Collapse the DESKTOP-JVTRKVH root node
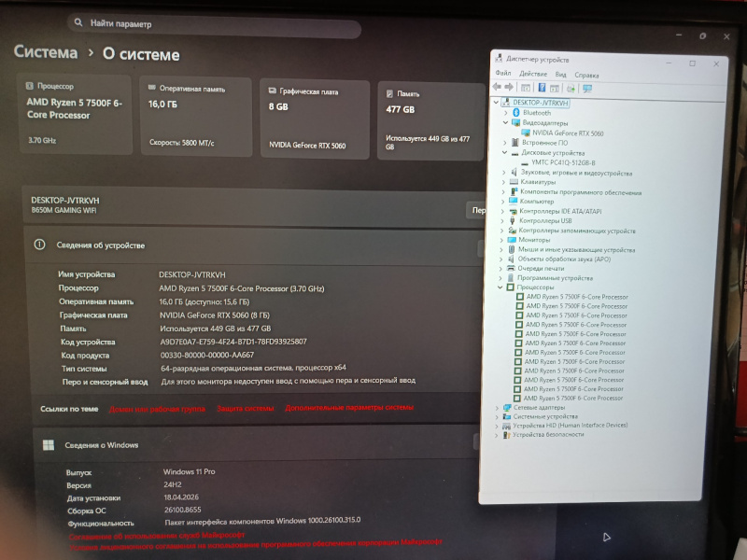 click(x=496, y=102)
